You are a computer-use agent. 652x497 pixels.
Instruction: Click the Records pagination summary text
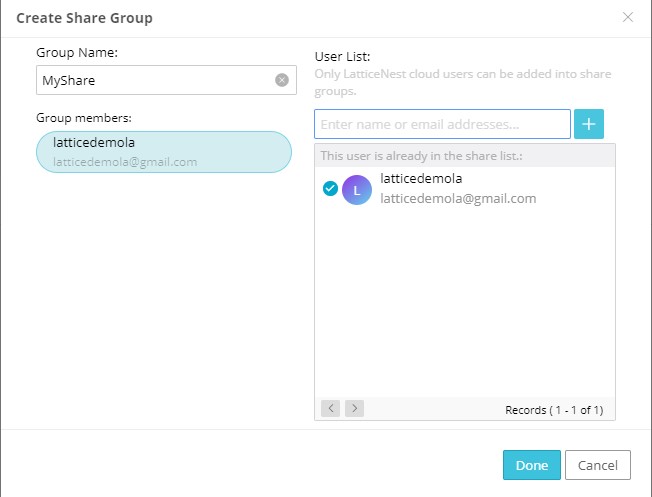554,410
